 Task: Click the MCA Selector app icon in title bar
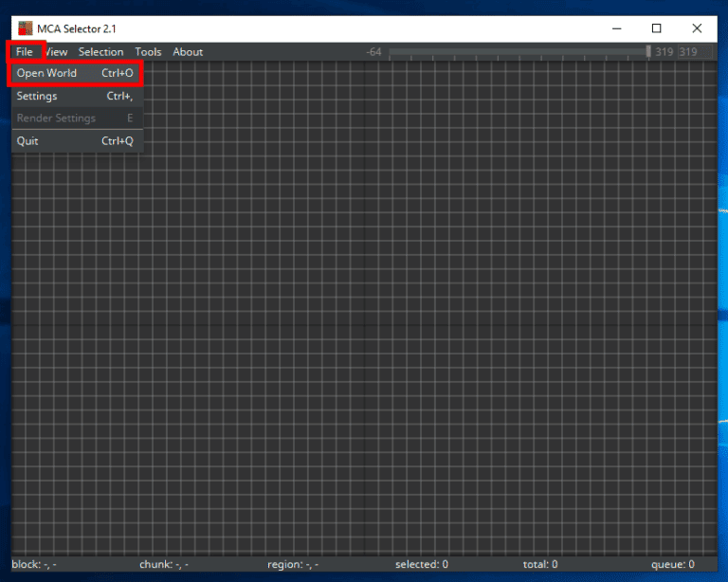tap(25, 28)
